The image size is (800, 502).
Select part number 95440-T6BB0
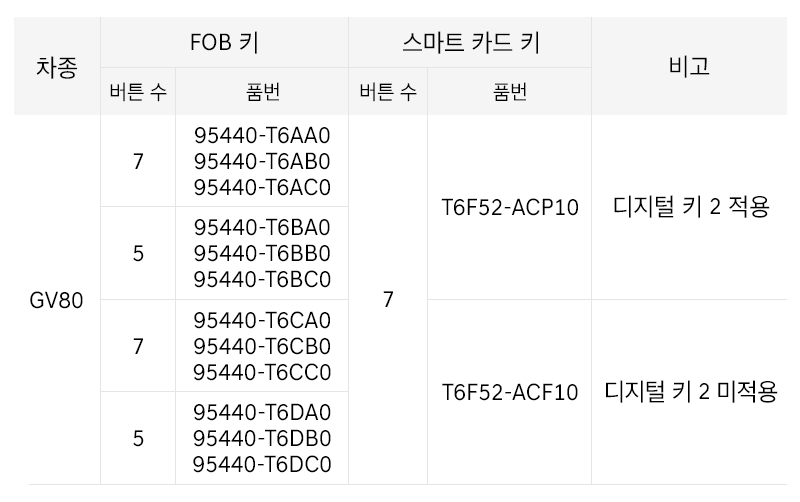[x=261, y=253]
